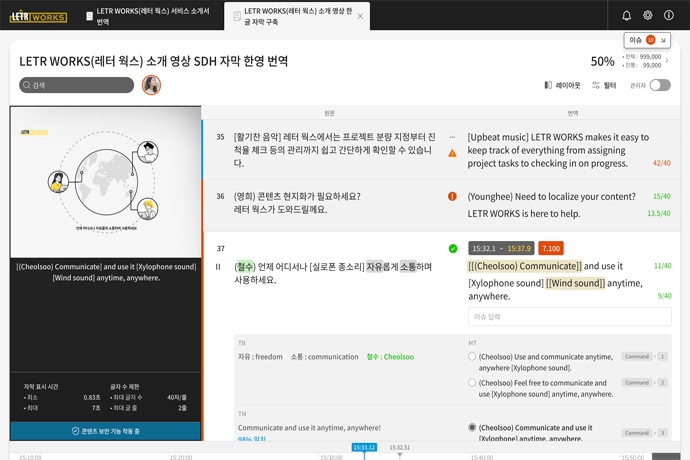Click the green check on segment 37
The width and height of the screenshot is (690, 460).
(x=453, y=249)
